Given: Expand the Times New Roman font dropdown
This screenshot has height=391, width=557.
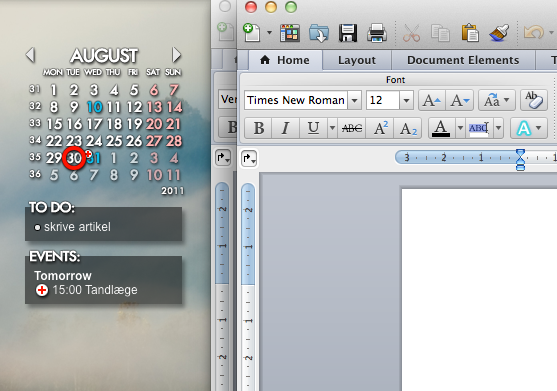Looking at the screenshot, I should (355, 101).
